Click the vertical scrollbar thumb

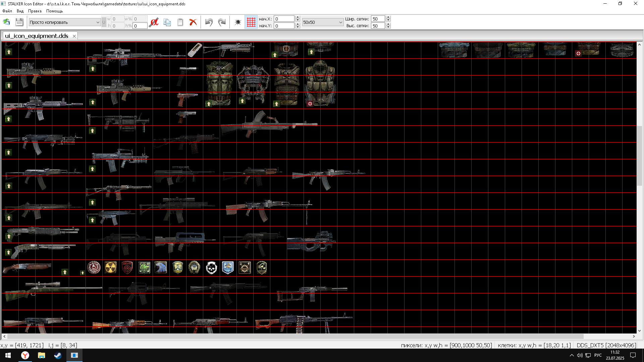pyautogui.click(x=639, y=156)
